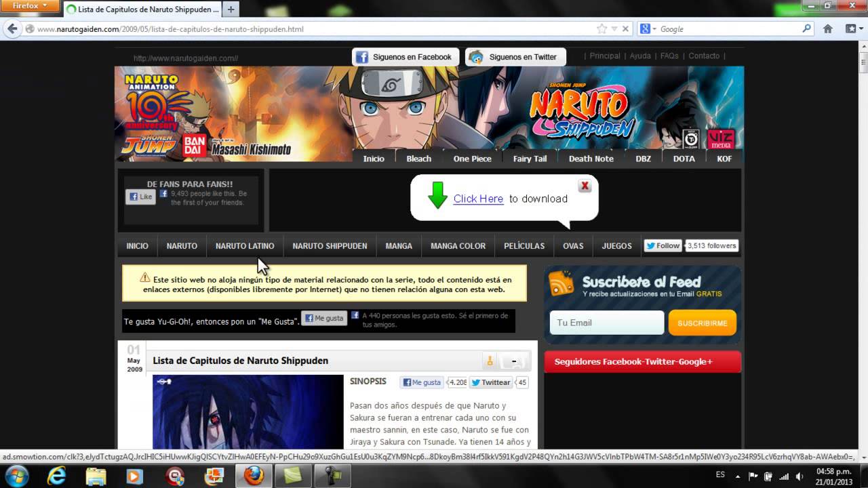The height and width of the screenshot is (488, 868).
Task: Open the orange Firefox menu button
Action: [31, 5]
